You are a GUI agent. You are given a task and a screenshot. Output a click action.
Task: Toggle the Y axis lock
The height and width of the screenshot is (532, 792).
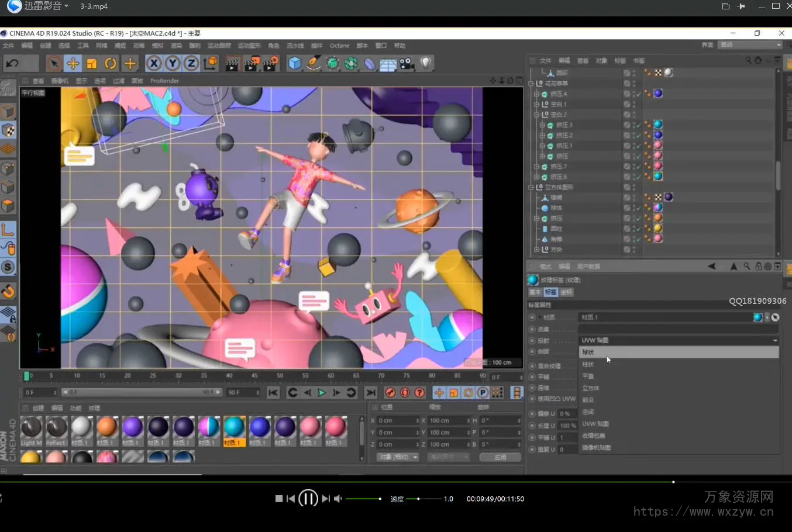coord(173,63)
